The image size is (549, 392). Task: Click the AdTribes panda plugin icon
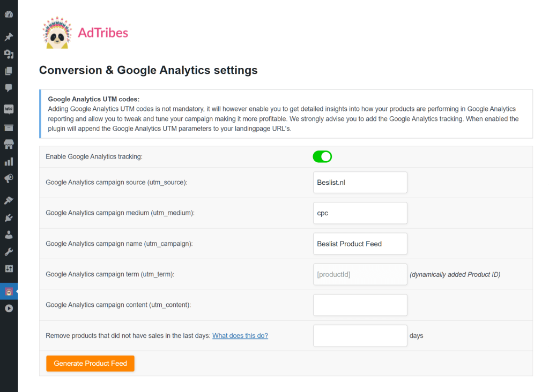pyautogui.click(x=8, y=291)
